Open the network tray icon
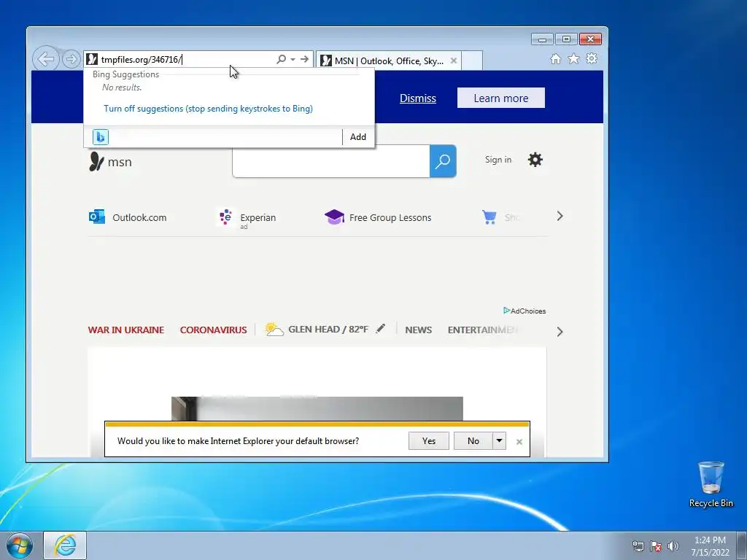This screenshot has width=747, height=560. [x=638, y=546]
